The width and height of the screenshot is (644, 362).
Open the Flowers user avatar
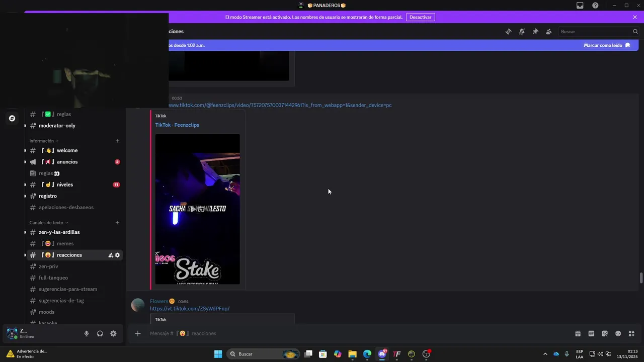pyautogui.click(x=137, y=305)
